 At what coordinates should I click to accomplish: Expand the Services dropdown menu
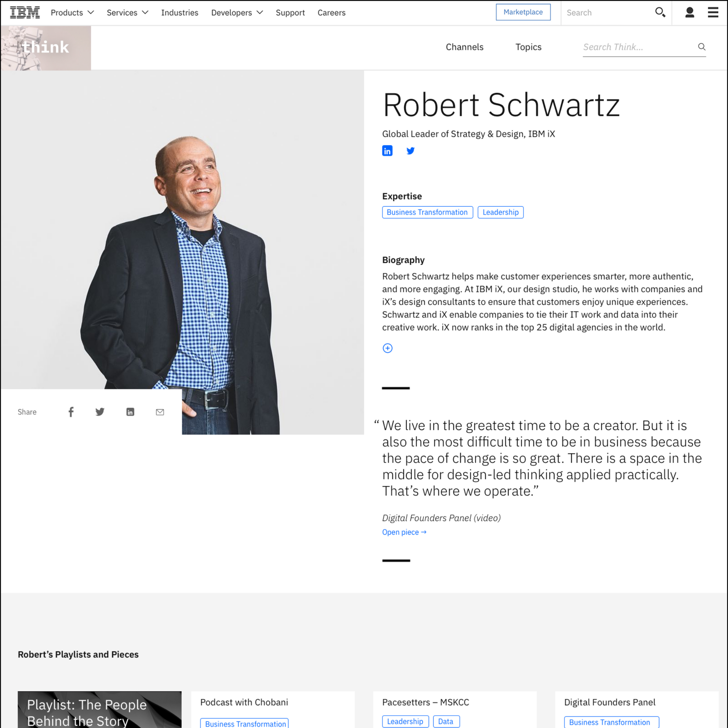pos(127,12)
